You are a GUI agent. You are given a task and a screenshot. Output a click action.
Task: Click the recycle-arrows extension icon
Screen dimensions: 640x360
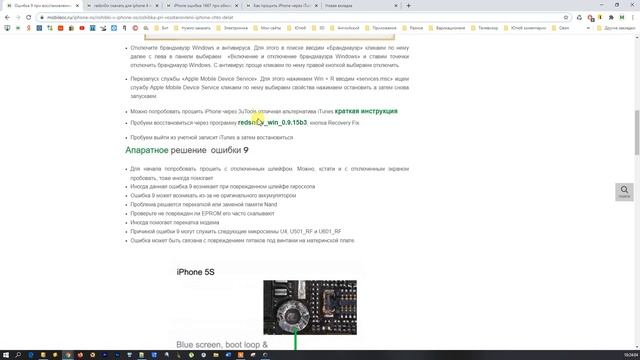click(579, 18)
